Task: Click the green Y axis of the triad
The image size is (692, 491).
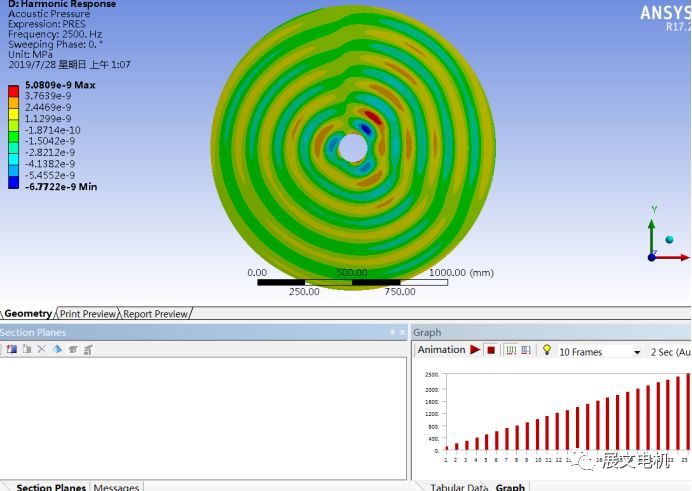Action: pyautogui.click(x=651, y=237)
